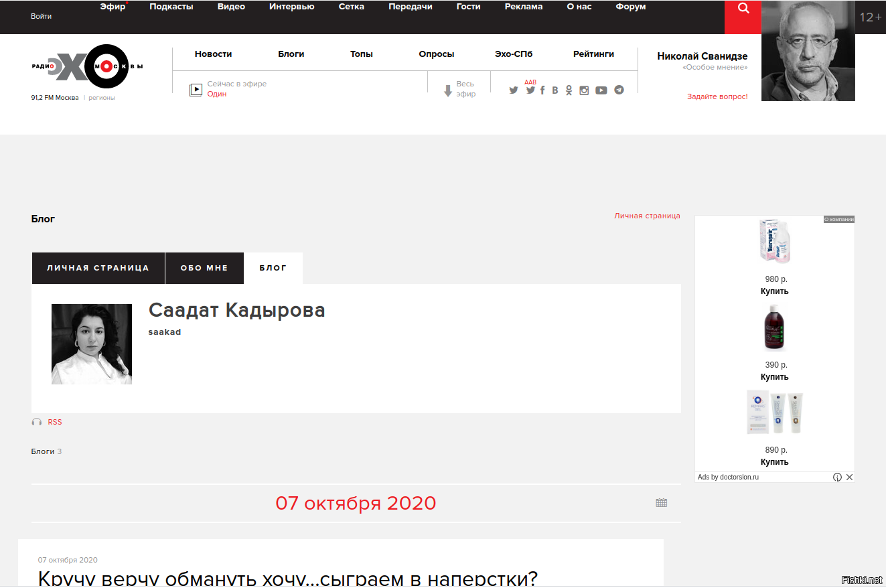Image resolution: width=886 pixels, height=588 pixels.
Task: Open the AAB Twitter account icon
Action: tap(530, 89)
